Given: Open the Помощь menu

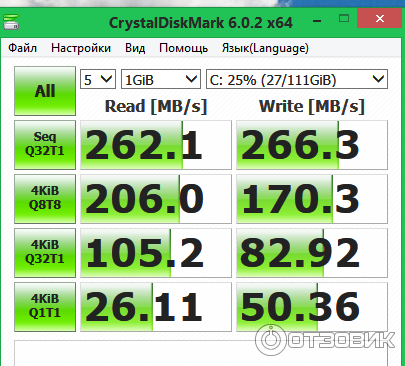Looking at the screenshot, I should coord(183,48).
